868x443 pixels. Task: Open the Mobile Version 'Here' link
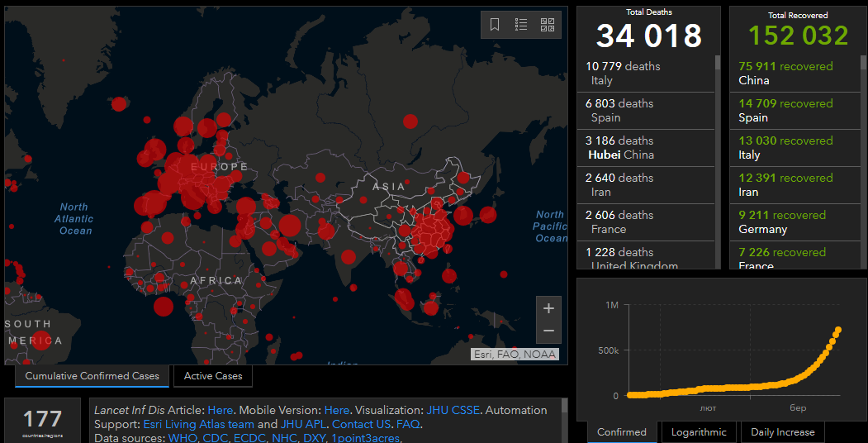tap(337, 410)
